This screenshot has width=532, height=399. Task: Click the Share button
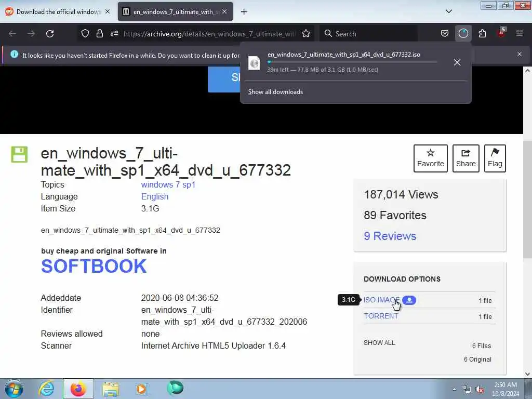point(466,158)
